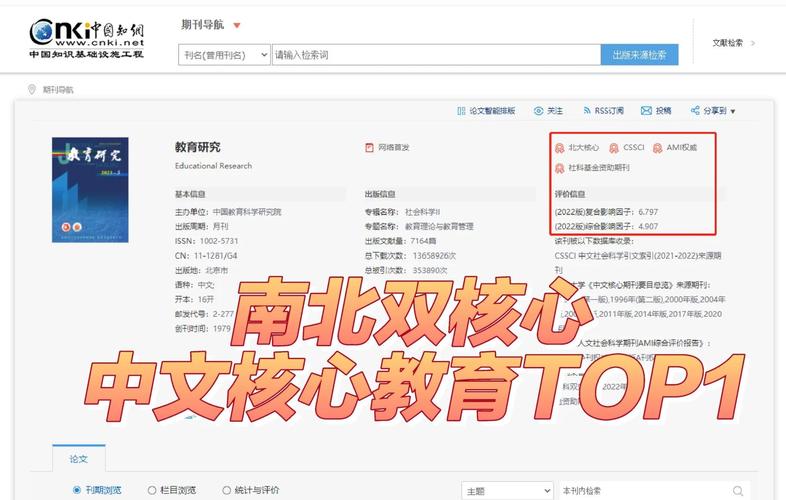Open 论文智能排版 link
Image resolution: width=786 pixels, height=500 pixels.
(492, 111)
